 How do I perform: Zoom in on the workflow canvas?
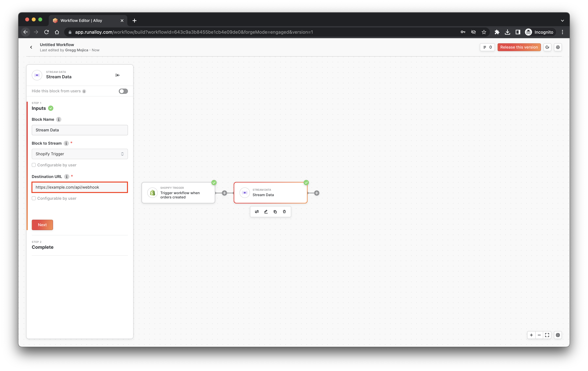point(531,335)
